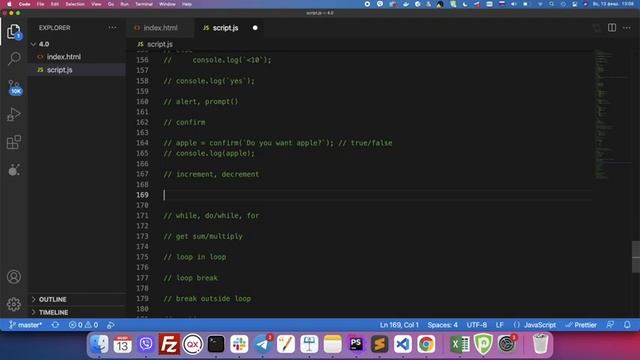This screenshot has height=360, width=640.
Task: Launch Sublime Text from the dock
Action: pos(379,344)
